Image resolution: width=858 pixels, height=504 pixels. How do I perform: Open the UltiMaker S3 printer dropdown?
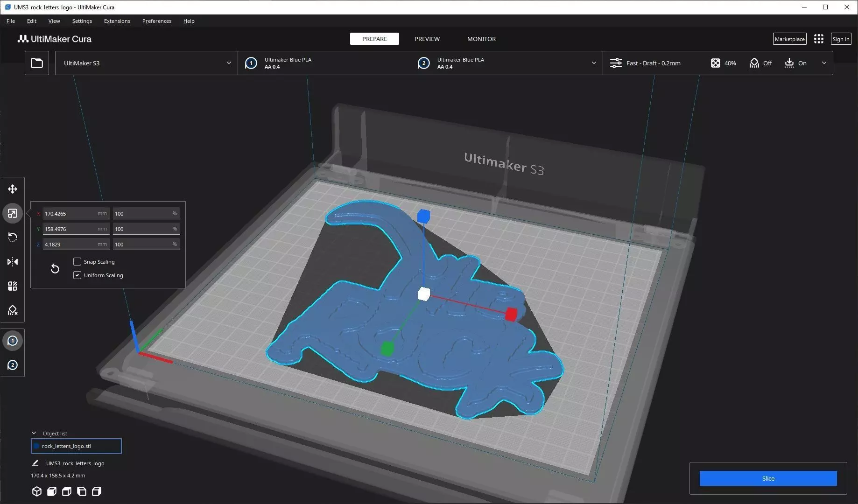pos(147,63)
